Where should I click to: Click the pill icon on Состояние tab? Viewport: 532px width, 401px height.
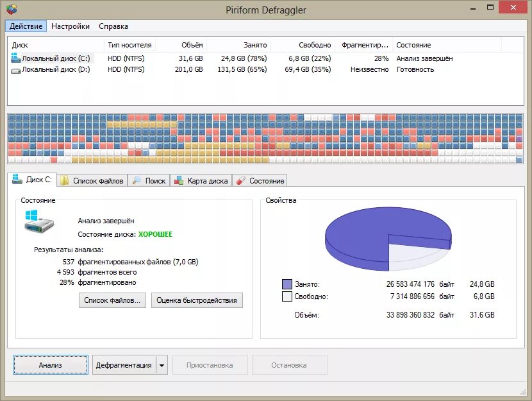pyautogui.click(x=240, y=180)
